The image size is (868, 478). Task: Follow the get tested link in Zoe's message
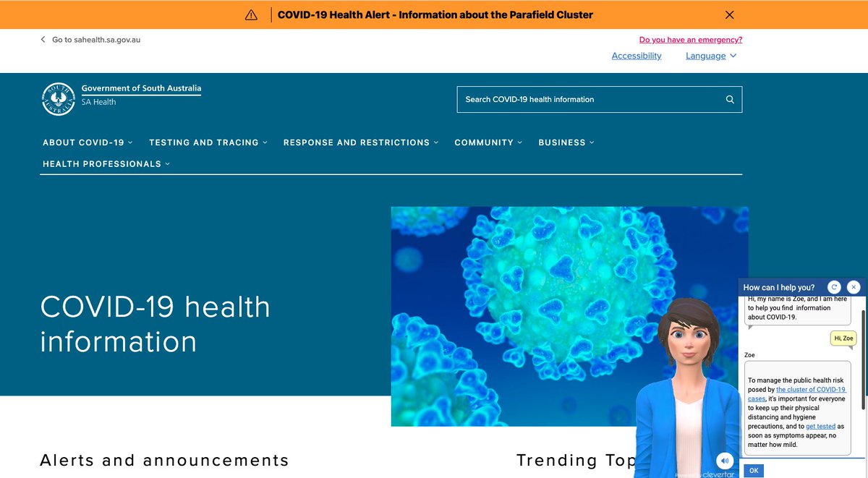click(820, 426)
